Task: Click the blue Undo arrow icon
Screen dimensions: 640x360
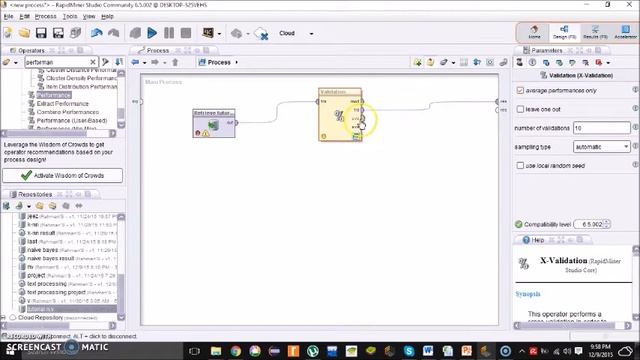Action: click(x=96, y=33)
